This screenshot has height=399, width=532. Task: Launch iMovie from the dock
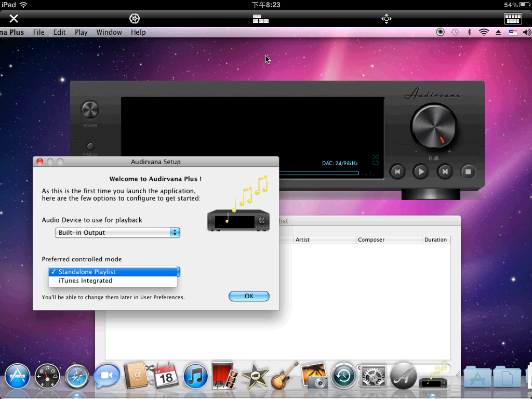255,376
